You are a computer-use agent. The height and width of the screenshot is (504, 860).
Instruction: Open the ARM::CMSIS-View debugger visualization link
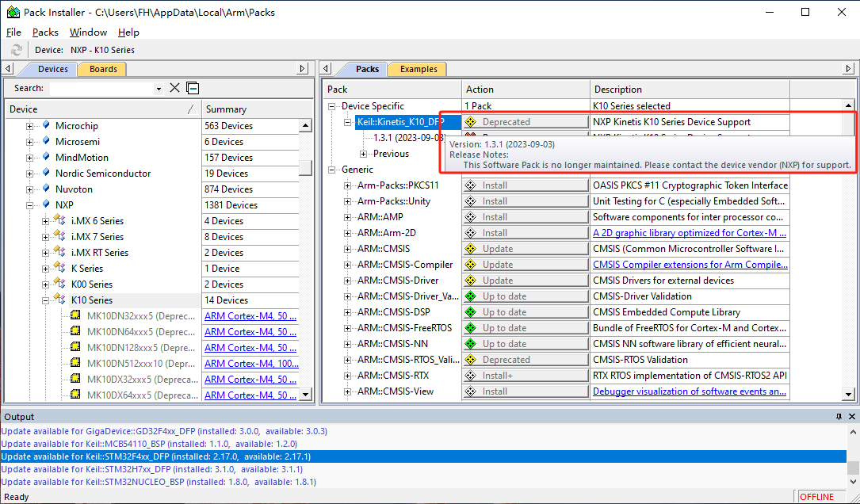pos(689,391)
